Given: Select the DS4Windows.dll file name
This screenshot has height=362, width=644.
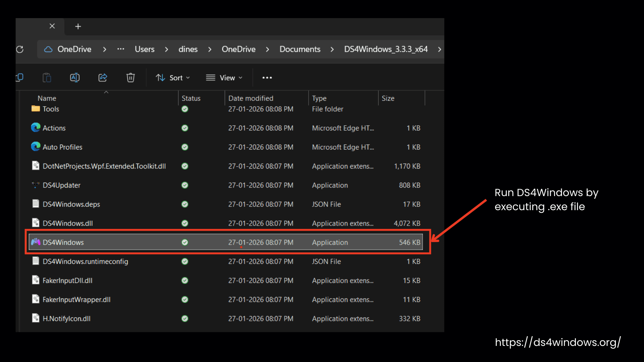Looking at the screenshot, I should click(68, 223).
